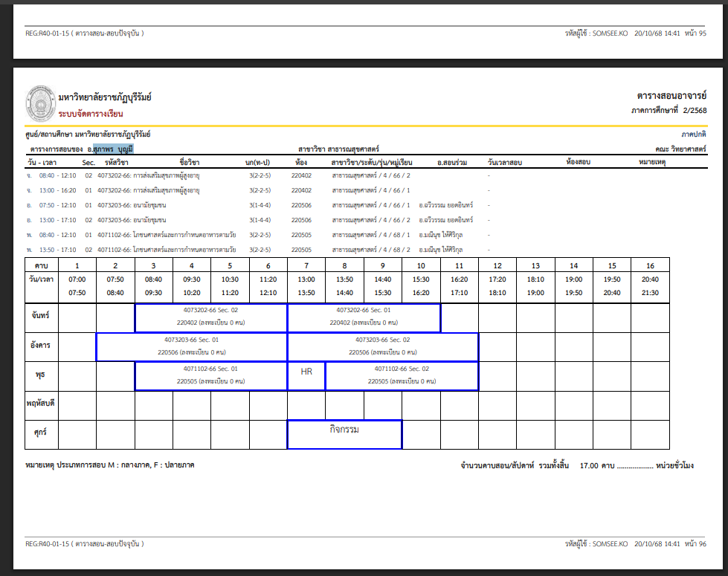Click period number 7 in the timetable header
The width and height of the screenshot is (728, 576).
tap(306, 265)
